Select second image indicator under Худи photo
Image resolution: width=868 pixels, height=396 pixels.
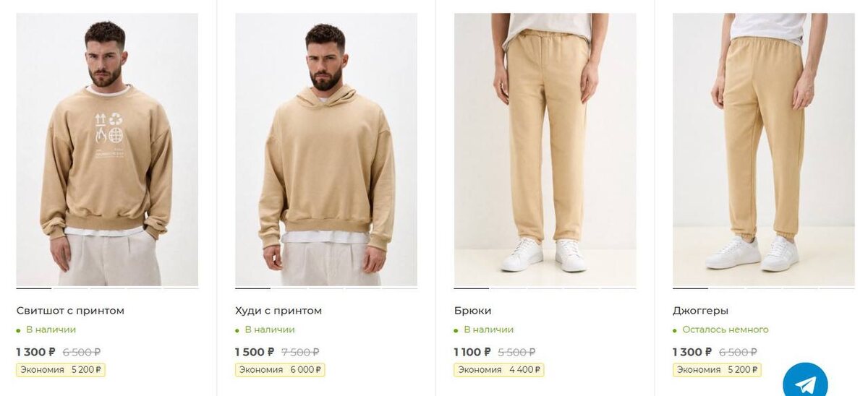click(x=289, y=288)
